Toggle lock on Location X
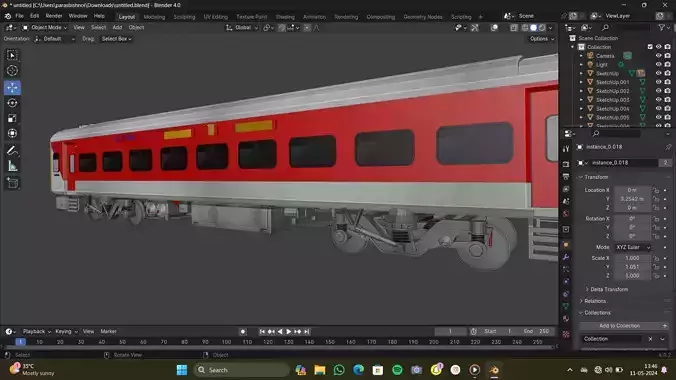 click(656, 190)
